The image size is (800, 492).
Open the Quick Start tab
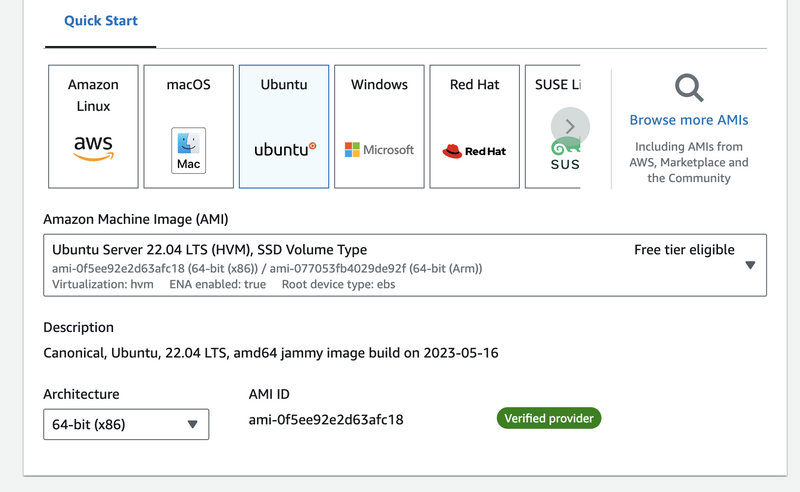coord(101,21)
